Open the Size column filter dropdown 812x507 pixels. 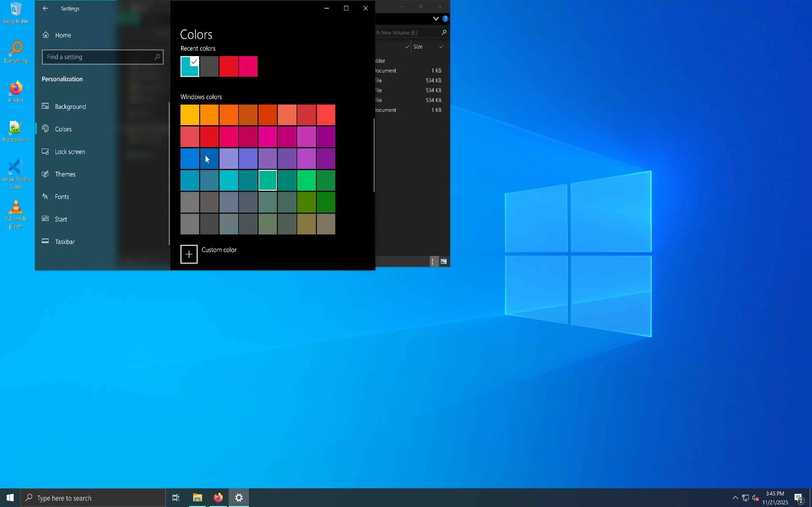(x=441, y=47)
